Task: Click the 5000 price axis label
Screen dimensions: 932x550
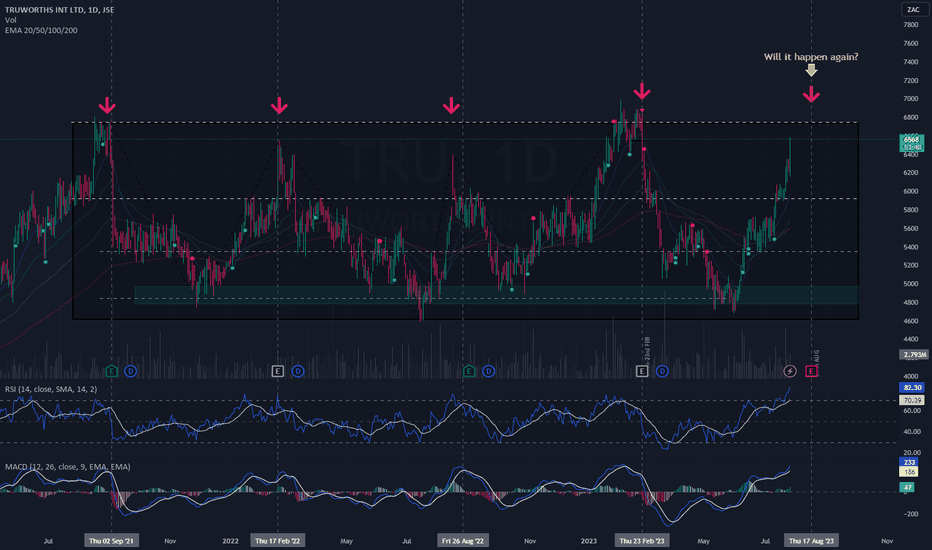Action: pos(911,284)
